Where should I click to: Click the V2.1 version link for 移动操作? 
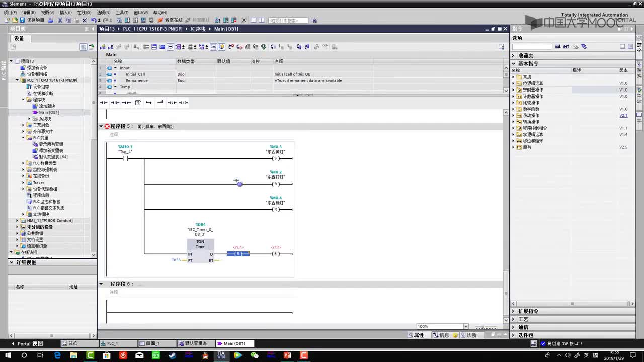tap(623, 116)
